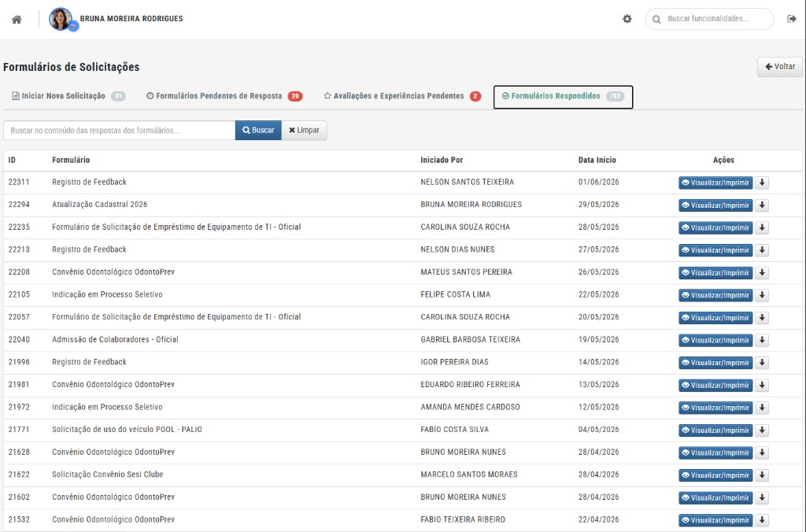Click the Solicitação de uso do veículo POOL text

point(127,430)
